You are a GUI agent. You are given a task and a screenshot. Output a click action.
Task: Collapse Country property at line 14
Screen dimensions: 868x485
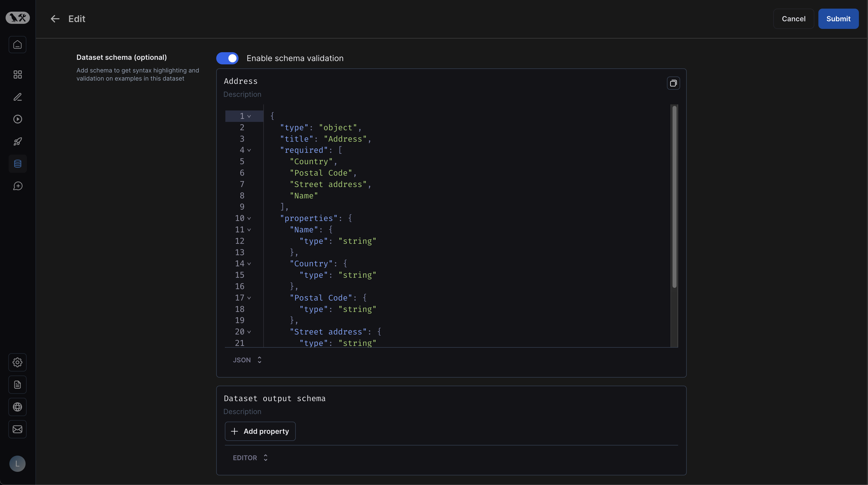(x=249, y=264)
